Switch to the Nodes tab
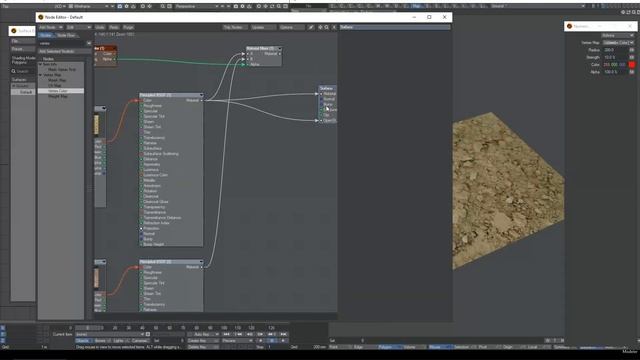 click(x=46, y=36)
